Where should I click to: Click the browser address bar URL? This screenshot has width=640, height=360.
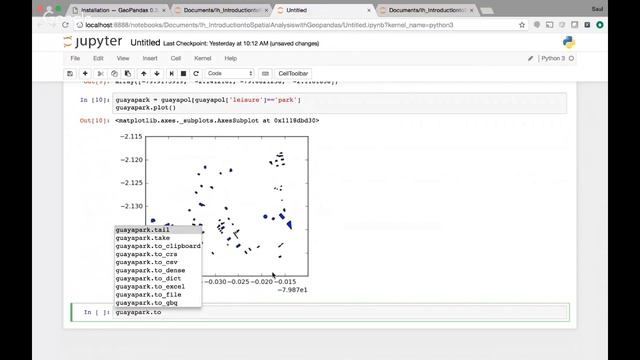pyautogui.click(x=269, y=25)
